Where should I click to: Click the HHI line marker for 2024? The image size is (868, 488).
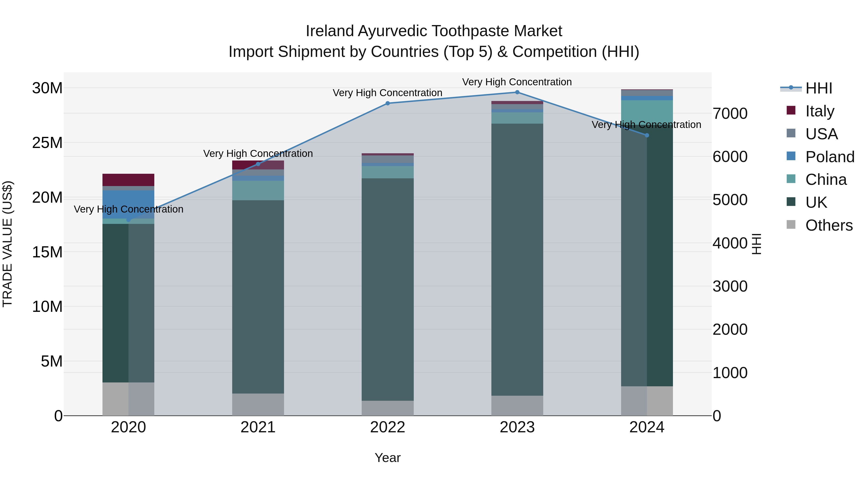point(647,135)
